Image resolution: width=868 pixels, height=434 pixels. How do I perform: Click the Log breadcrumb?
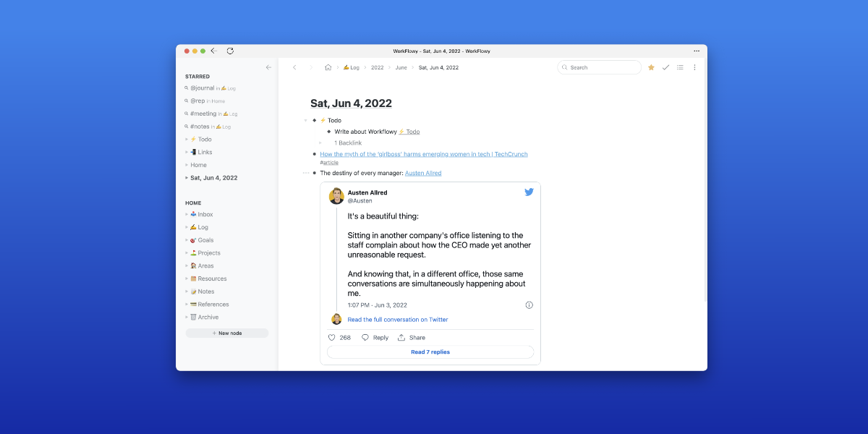351,67
